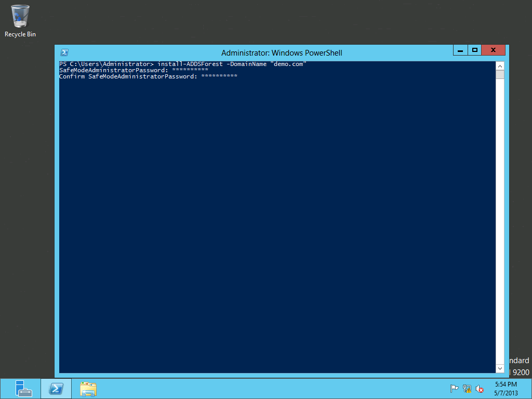Click the PowerShell scrollbar thumb
The height and width of the screenshot is (399, 532).
click(x=500, y=75)
